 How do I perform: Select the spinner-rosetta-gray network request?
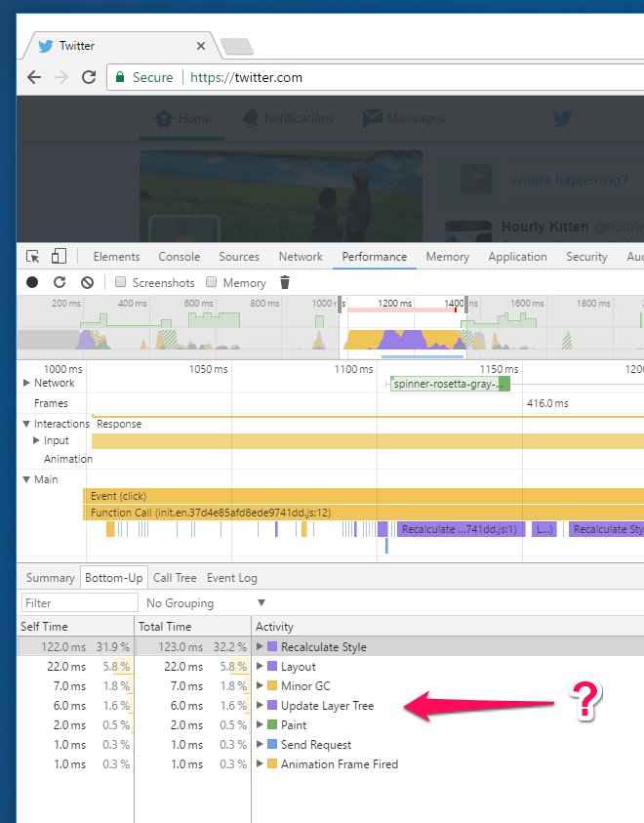450,384
